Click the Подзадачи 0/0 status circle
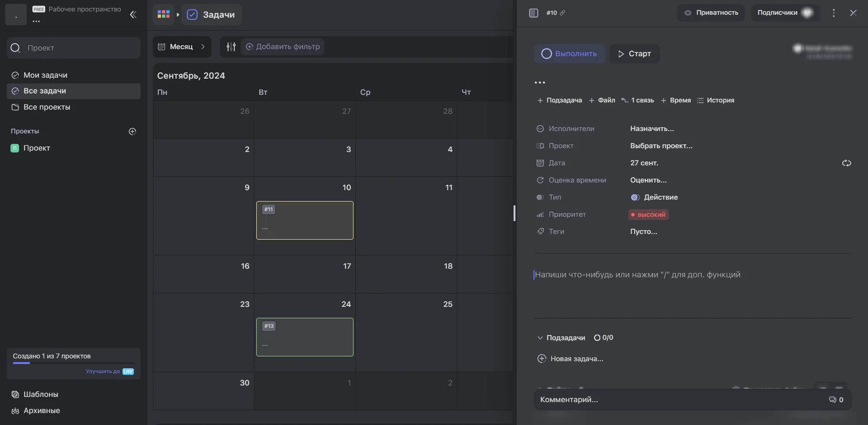Screen dimensions: 868x425 [x=597, y=338]
